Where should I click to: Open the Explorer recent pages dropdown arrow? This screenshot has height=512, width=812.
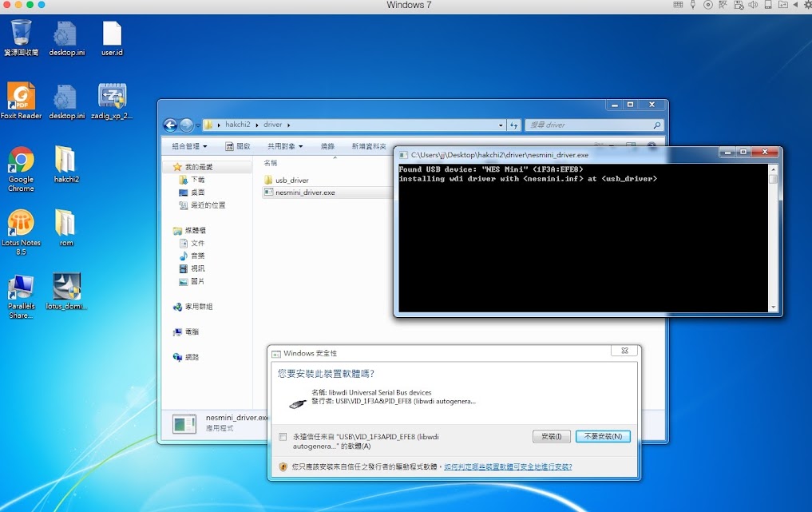[x=198, y=125]
